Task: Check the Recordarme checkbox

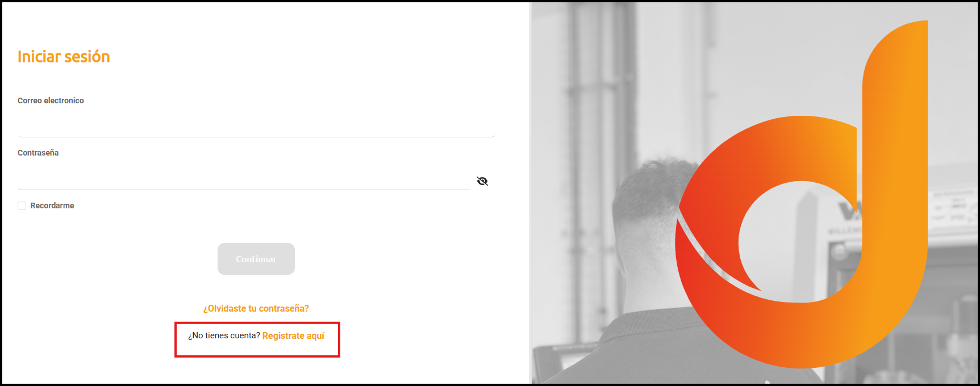Action: 22,205
